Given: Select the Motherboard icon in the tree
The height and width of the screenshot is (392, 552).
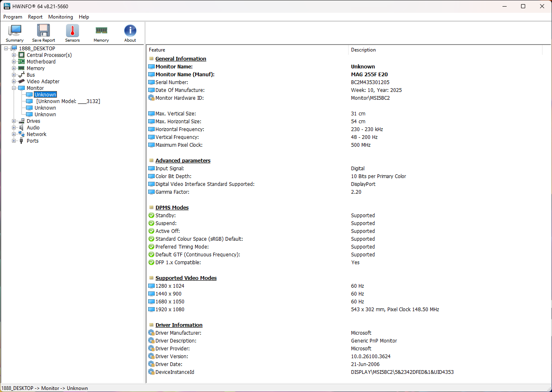Looking at the screenshot, I should coord(21,62).
